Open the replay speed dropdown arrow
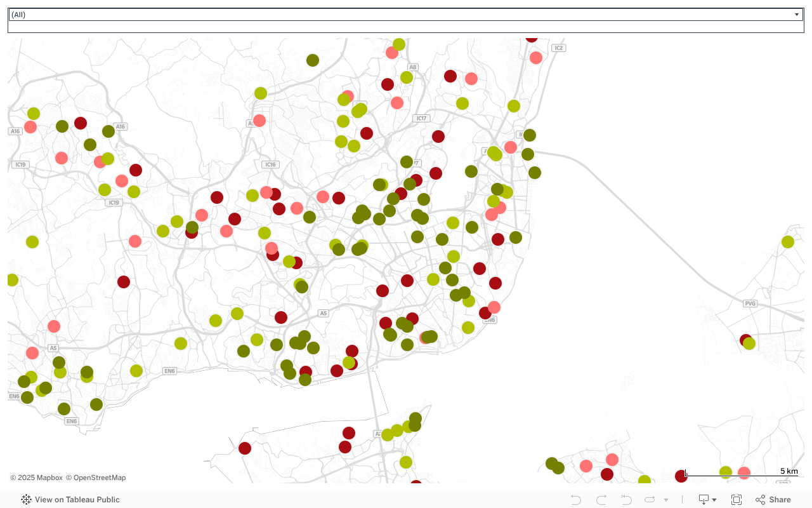812x508 pixels. 665,500
